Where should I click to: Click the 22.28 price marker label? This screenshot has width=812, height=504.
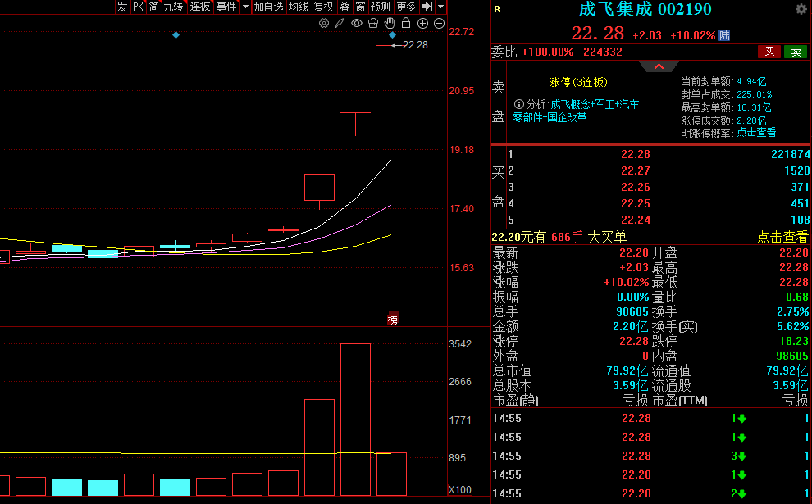(415, 45)
